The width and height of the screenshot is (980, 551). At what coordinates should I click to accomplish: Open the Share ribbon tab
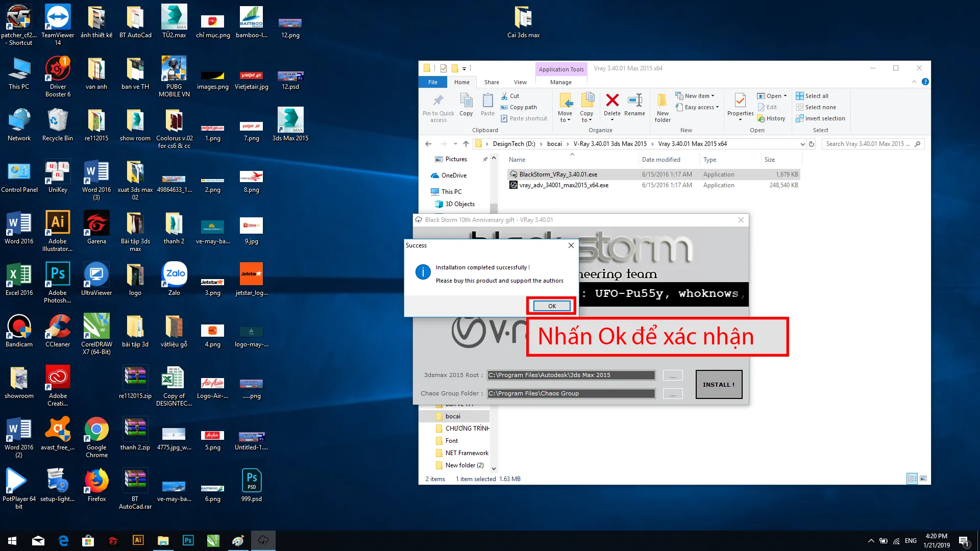pyautogui.click(x=492, y=82)
